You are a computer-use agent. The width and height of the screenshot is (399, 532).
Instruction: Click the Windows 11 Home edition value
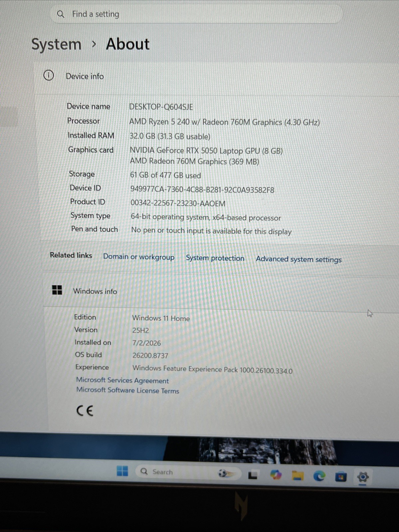pyautogui.click(x=161, y=318)
